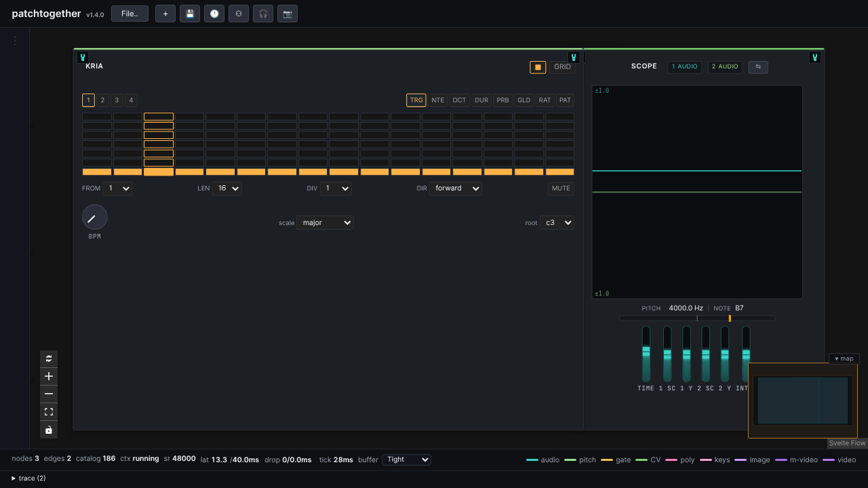This screenshot has height=488, width=868.
Task: Select track 3 tab in KRIA
Action: click(117, 100)
